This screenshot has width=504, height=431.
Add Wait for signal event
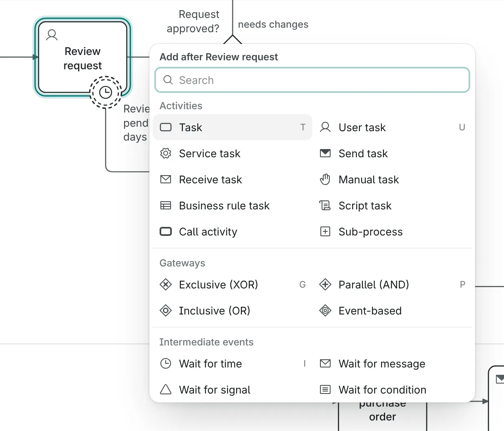[232, 389]
